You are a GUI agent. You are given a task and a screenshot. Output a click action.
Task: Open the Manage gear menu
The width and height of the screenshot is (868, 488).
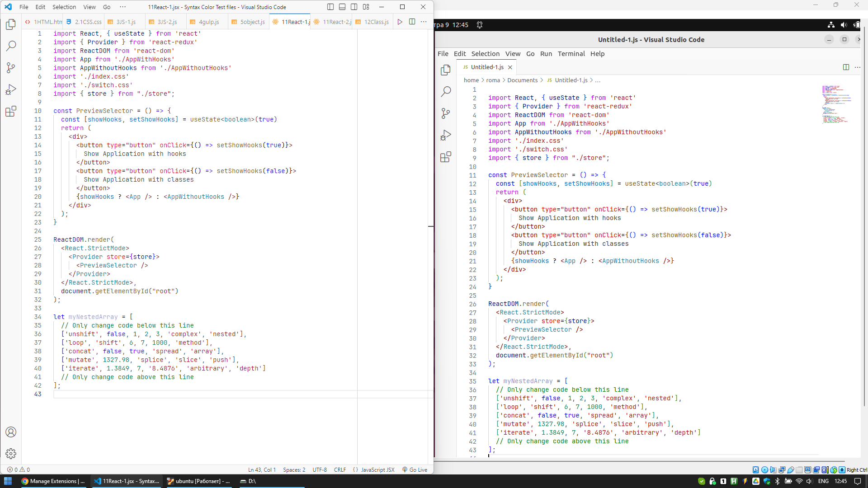click(x=11, y=454)
